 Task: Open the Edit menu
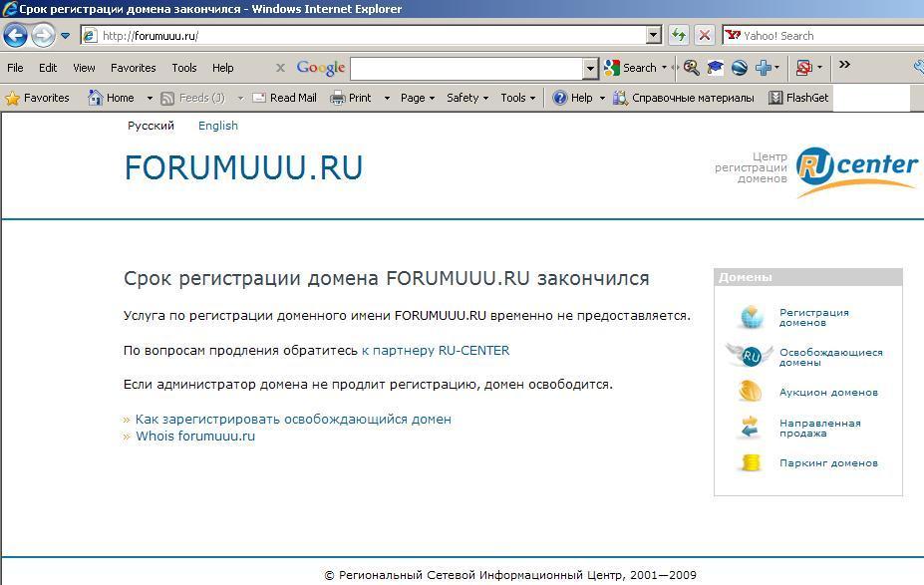[48, 68]
